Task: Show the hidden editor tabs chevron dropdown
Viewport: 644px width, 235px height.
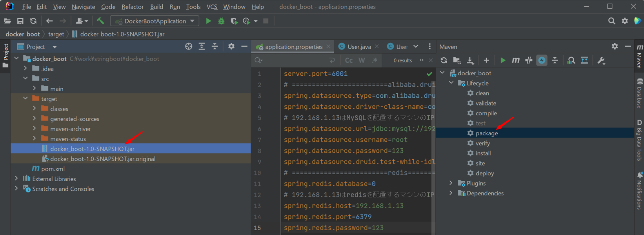Action: (x=416, y=46)
